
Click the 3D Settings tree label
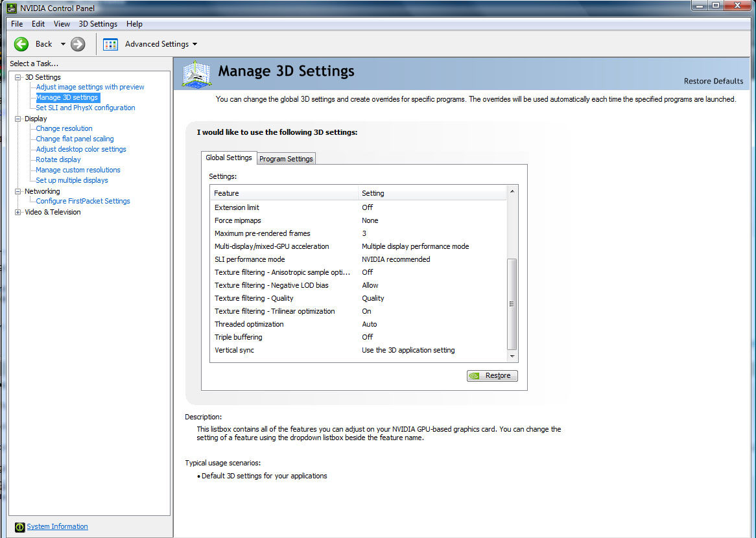pos(43,77)
